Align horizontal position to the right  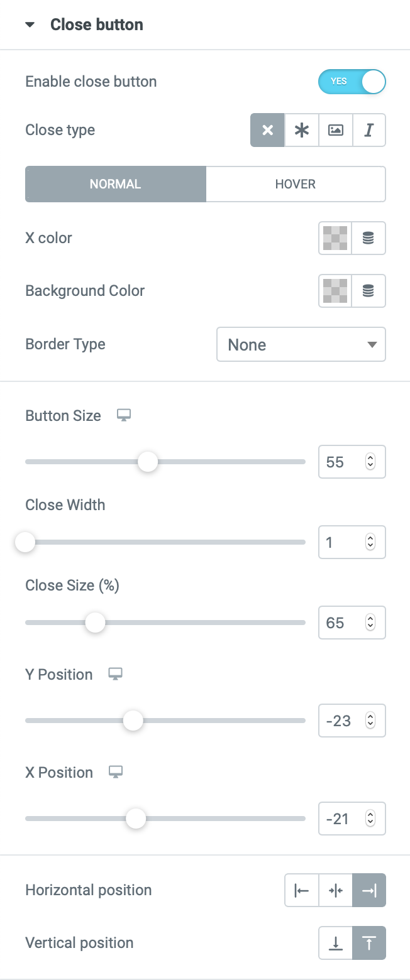click(369, 890)
